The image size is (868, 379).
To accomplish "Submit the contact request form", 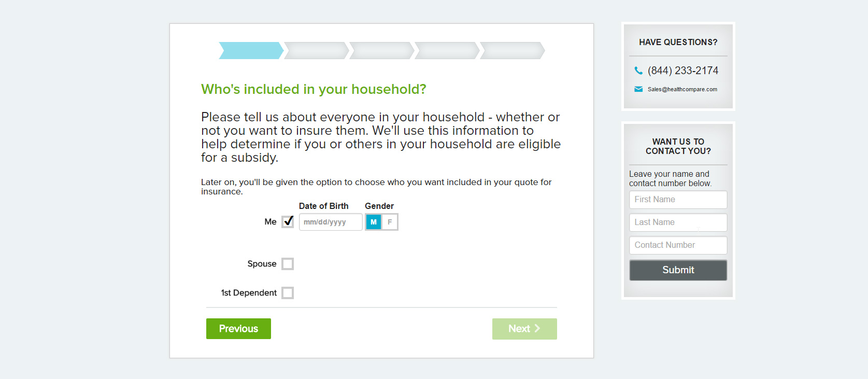I will [678, 270].
